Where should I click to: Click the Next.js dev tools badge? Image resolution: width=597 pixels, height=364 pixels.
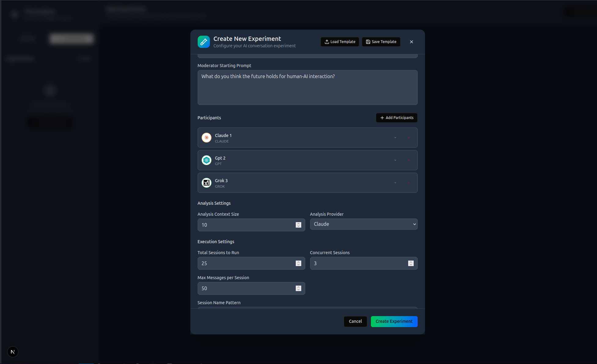pyautogui.click(x=13, y=352)
